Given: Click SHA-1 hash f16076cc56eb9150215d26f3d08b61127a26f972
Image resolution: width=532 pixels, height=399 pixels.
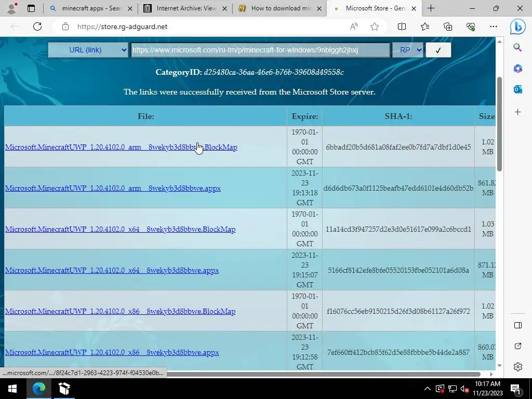Looking at the screenshot, I should point(398,311).
